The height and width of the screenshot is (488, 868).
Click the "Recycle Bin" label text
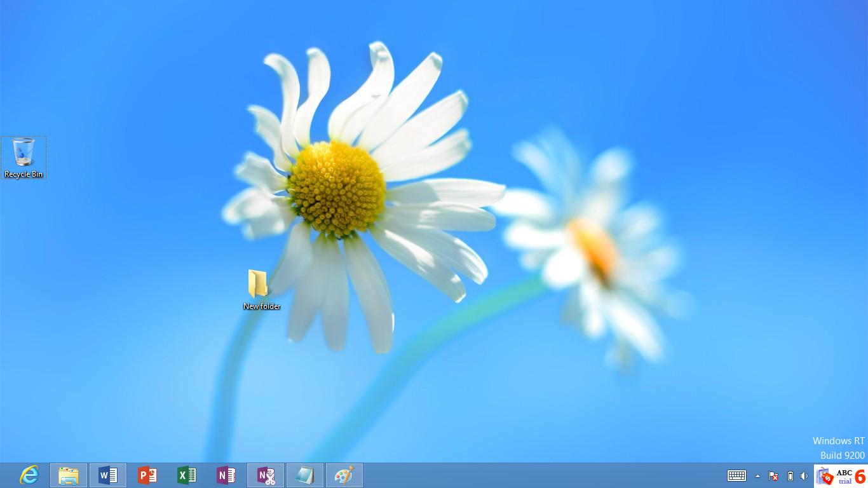click(x=24, y=174)
